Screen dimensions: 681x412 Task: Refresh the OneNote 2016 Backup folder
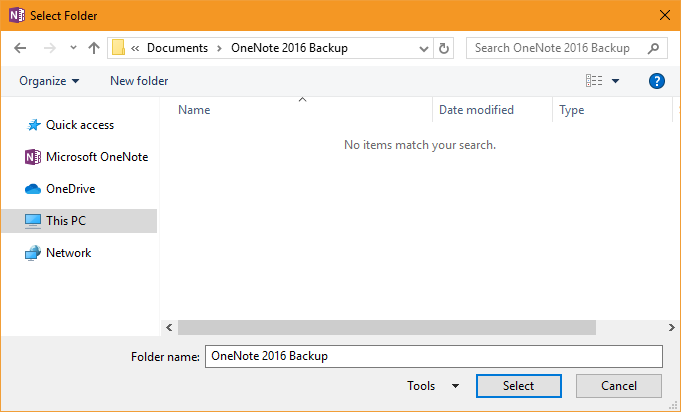[x=443, y=48]
